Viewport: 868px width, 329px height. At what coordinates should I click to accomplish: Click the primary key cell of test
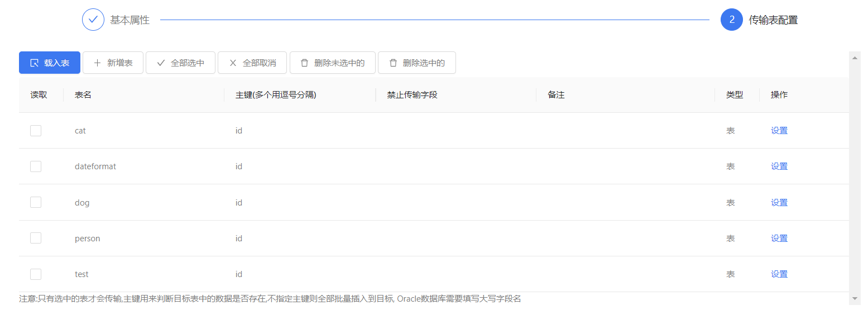pos(239,274)
